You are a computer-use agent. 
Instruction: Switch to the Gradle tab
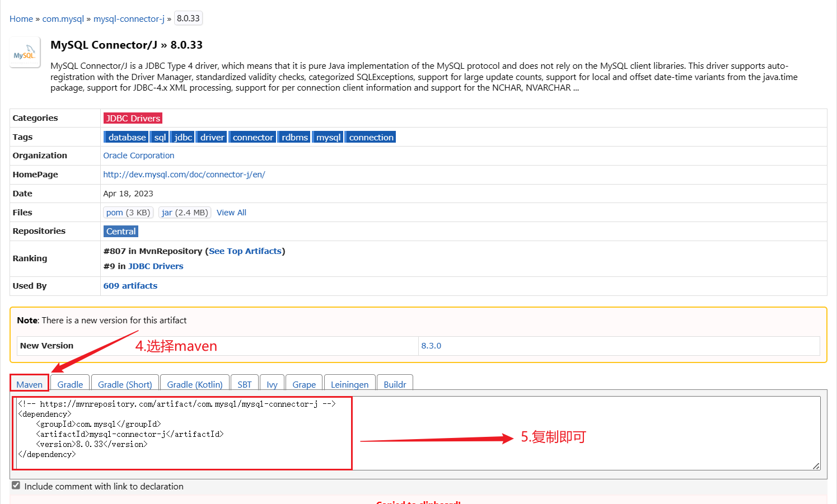point(70,384)
